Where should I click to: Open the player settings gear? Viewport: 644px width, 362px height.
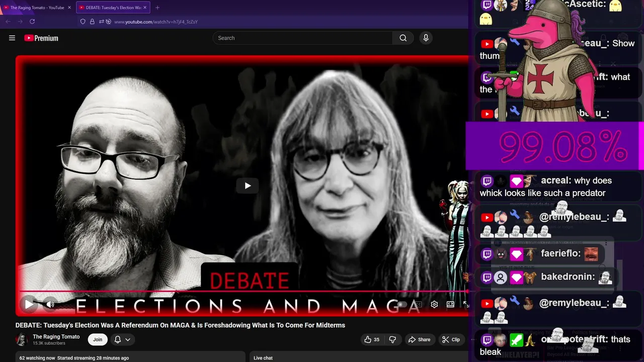coord(434,304)
